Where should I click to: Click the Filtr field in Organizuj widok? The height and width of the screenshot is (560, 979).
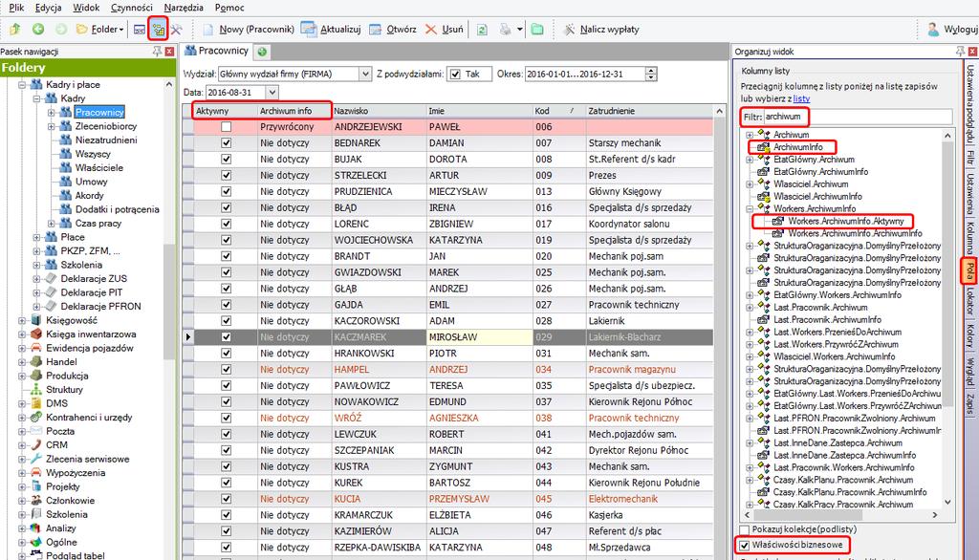point(858,117)
